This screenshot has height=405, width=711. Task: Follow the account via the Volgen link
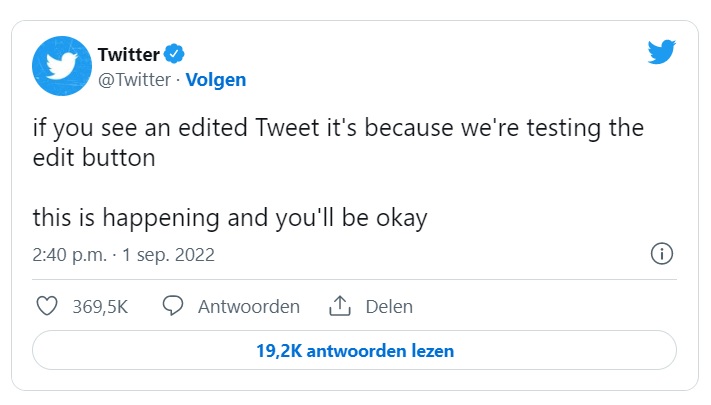click(x=215, y=80)
